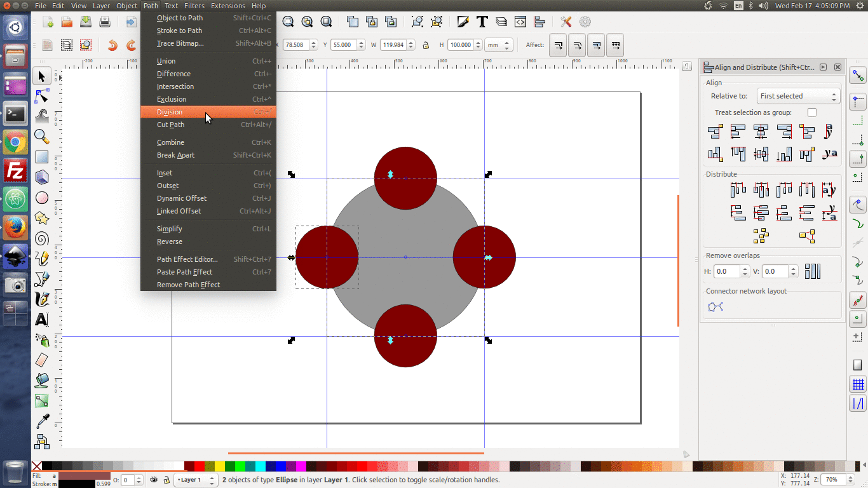The height and width of the screenshot is (488, 868).
Task: Select the Text tool in toolbox
Action: click(42, 320)
